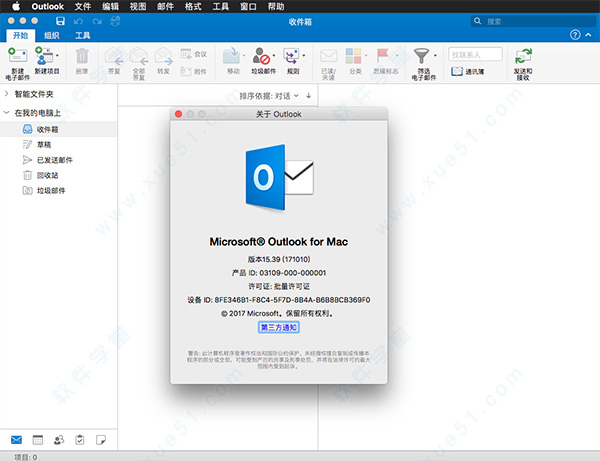Open the Move dropdown arrow

(x=244, y=56)
